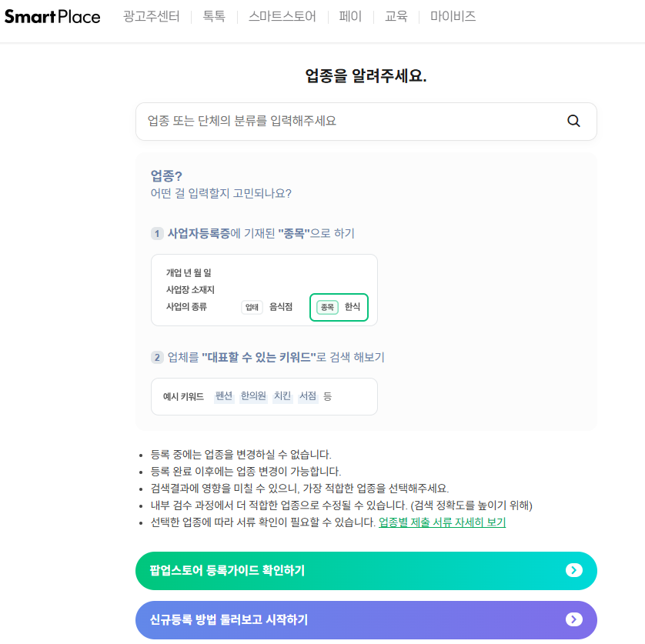This screenshot has width=645, height=644.
Task: Click the magnifier search icon
Action: (x=573, y=121)
